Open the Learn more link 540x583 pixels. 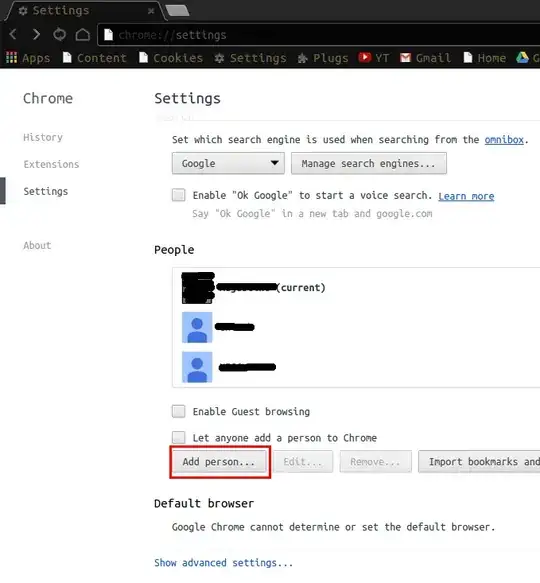(466, 196)
